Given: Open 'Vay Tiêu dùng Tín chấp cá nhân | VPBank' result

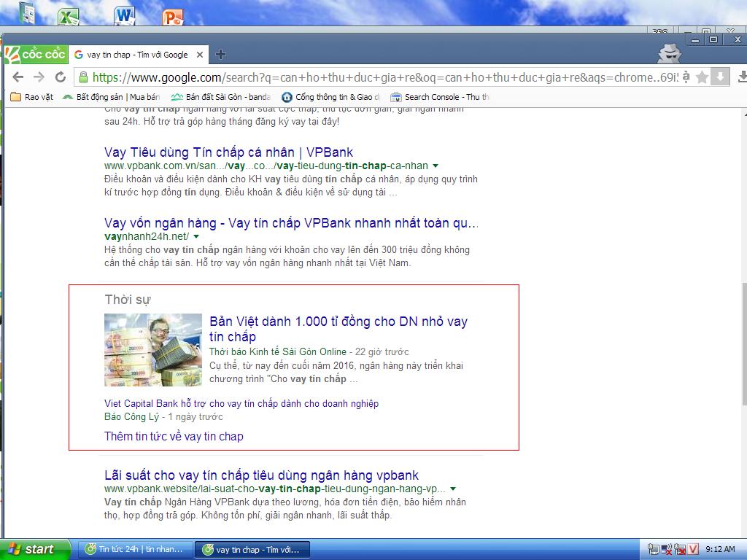Looking at the screenshot, I should coord(228,152).
